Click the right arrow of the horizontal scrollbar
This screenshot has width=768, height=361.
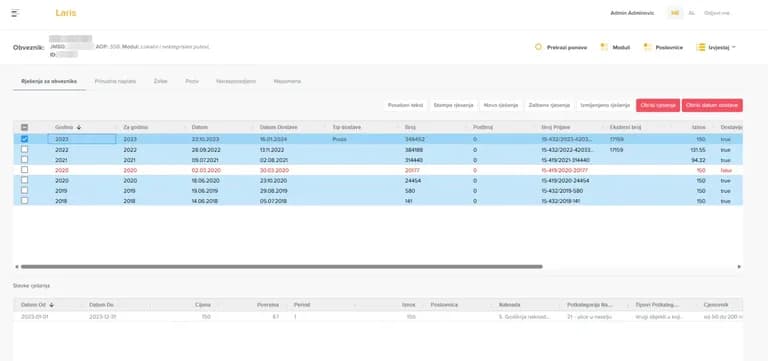click(739, 267)
